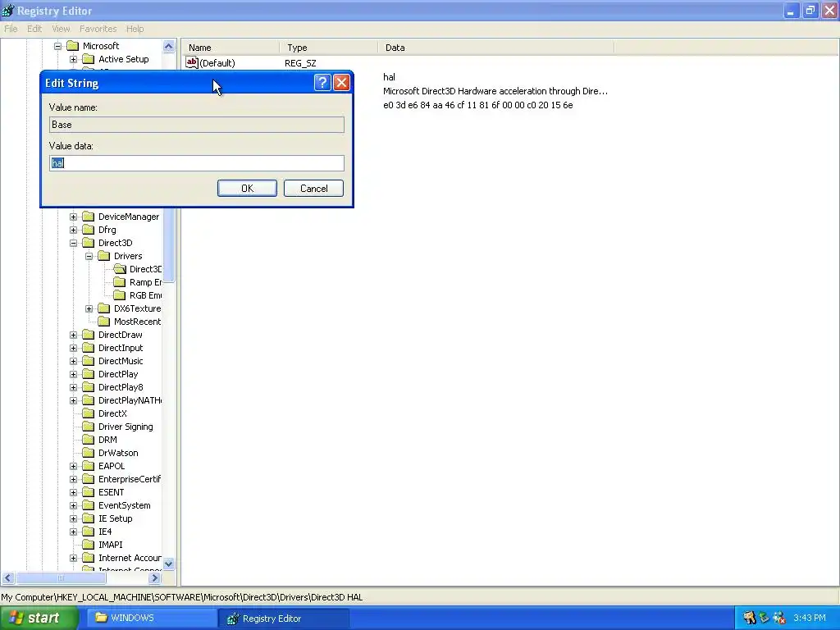Select the Internet Account tree key label
The image size is (840, 630).
pyautogui.click(x=130, y=558)
